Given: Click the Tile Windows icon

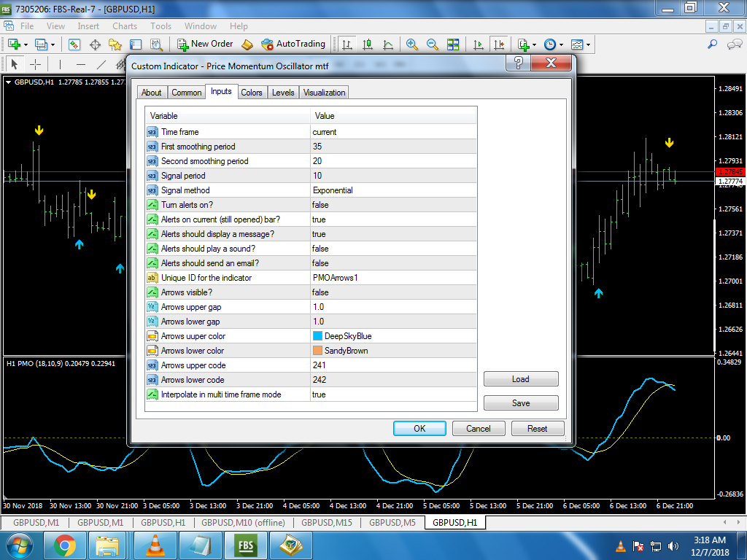Looking at the screenshot, I should pos(453,44).
